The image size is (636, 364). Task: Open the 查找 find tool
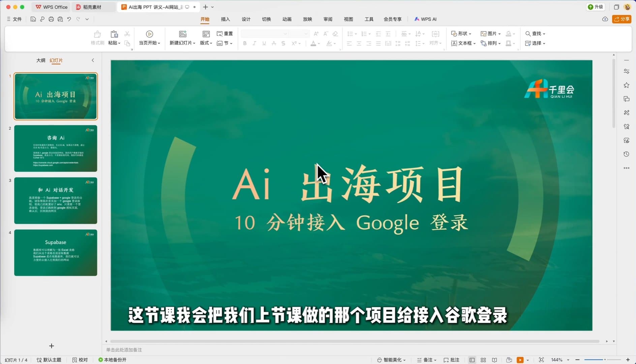tap(535, 33)
